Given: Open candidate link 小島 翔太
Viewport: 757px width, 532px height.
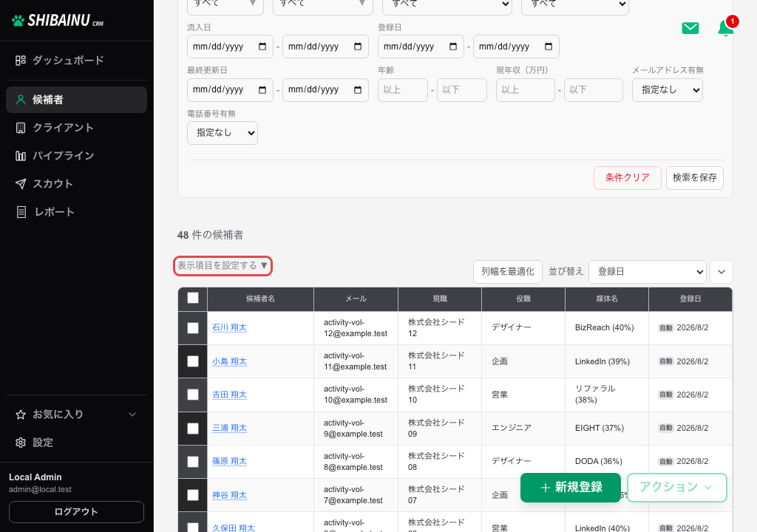Looking at the screenshot, I should click(229, 361).
